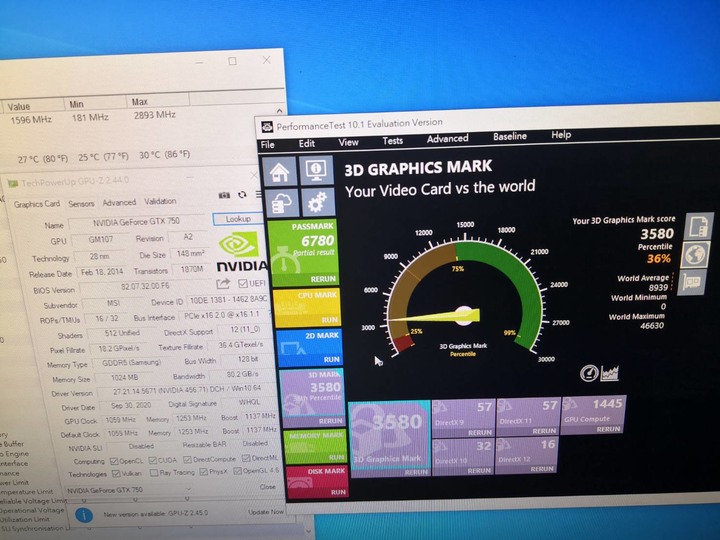The height and width of the screenshot is (540, 720).
Task: Click RUN on the Disk Mark tile
Action: [x=338, y=492]
